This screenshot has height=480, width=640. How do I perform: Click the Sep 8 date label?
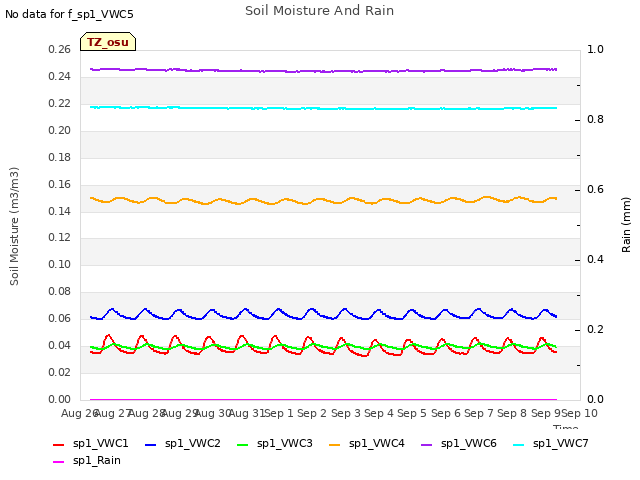pos(512,413)
